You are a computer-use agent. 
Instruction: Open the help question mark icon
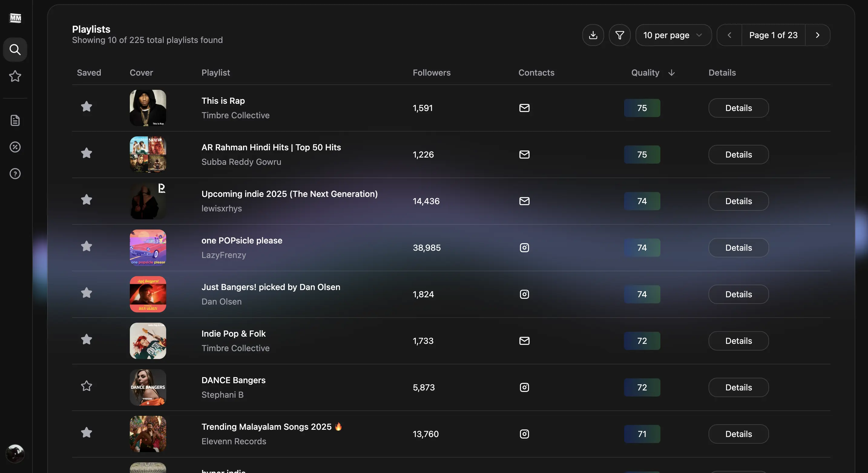pyautogui.click(x=15, y=174)
